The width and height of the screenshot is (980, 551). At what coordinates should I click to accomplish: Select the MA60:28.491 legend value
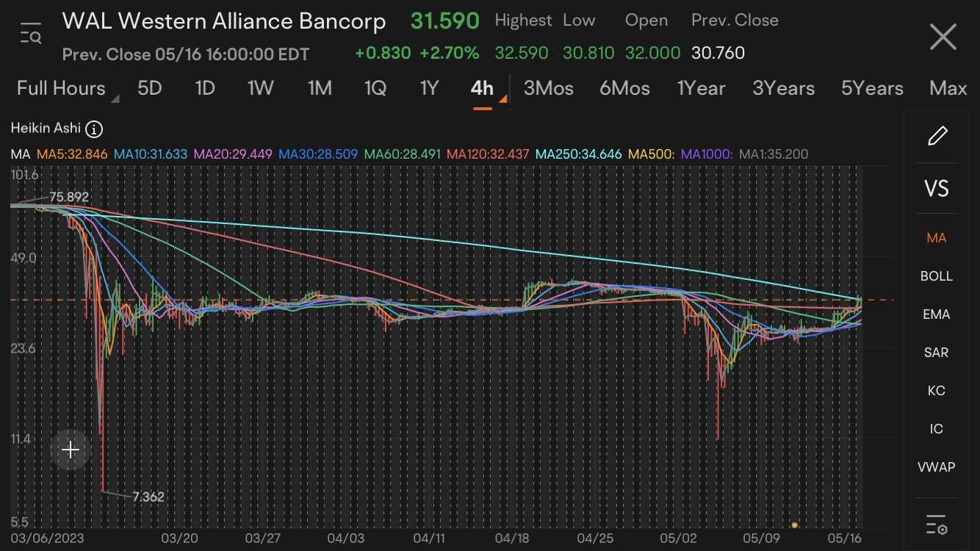coord(403,154)
